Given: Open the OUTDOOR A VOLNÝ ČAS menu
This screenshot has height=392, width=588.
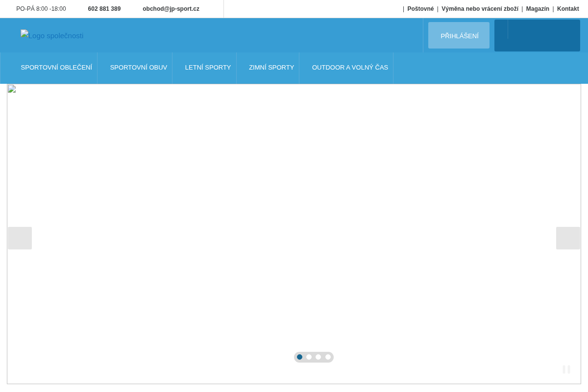Looking at the screenshot, I should 350,68.
